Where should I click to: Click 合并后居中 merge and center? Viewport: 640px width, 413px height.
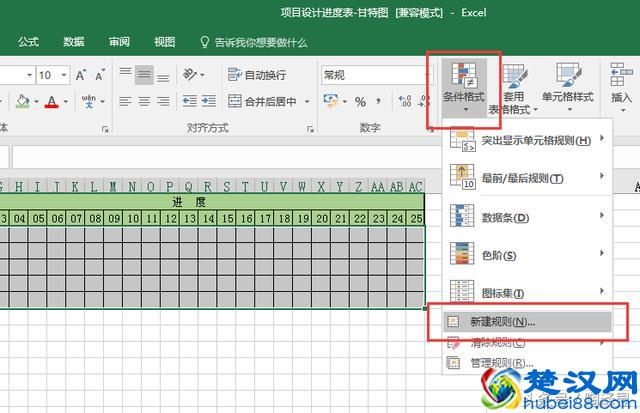pyautogui.click(x=262, y=101)
